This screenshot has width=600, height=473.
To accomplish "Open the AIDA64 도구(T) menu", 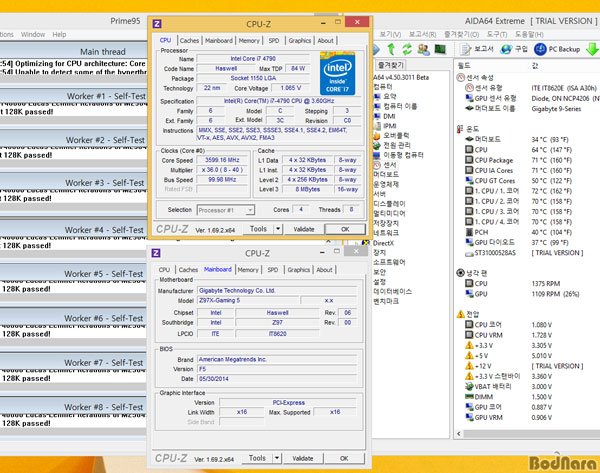I will 497,34.
